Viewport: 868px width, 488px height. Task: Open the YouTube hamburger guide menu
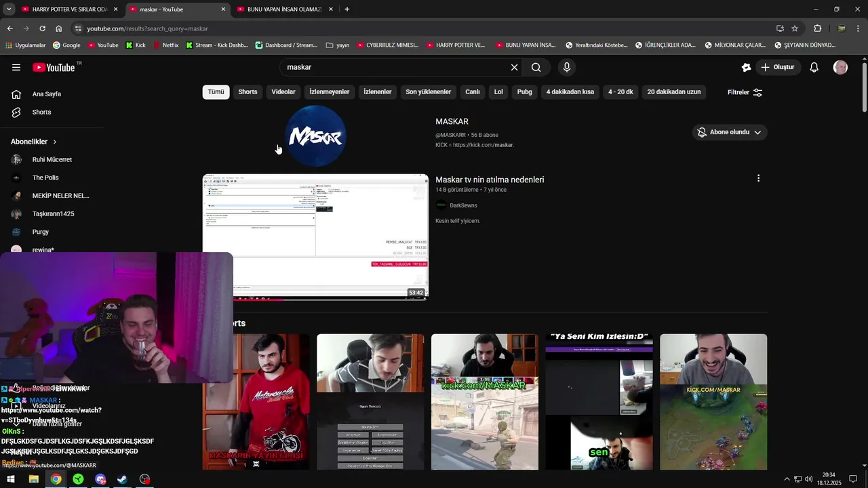point(16,67)
